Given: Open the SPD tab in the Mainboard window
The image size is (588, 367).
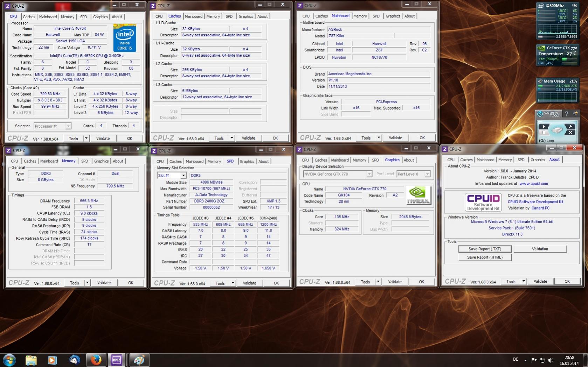Looking at the screenshot, I should (x=376, y=16).
